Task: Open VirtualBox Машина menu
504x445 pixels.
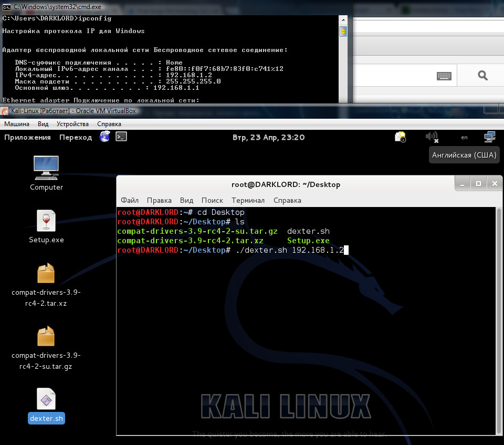Action: 17,124
